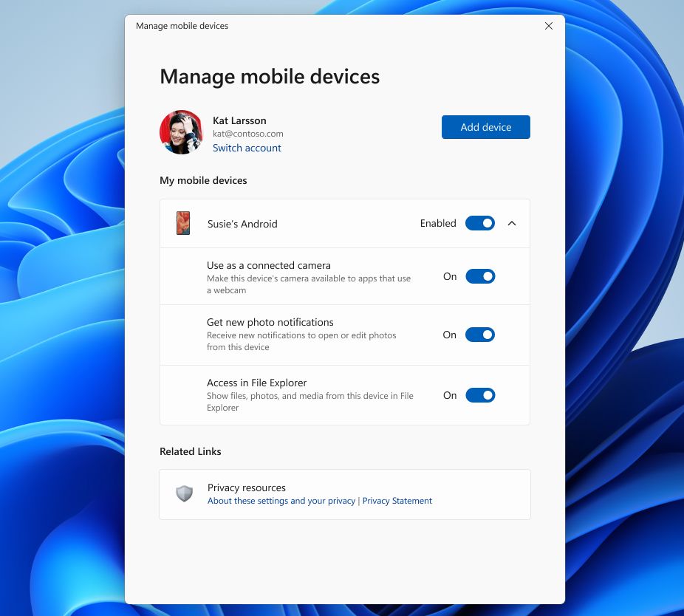
Task: Switch off Access in File Explorer
Action: click(x=480, y=395)
